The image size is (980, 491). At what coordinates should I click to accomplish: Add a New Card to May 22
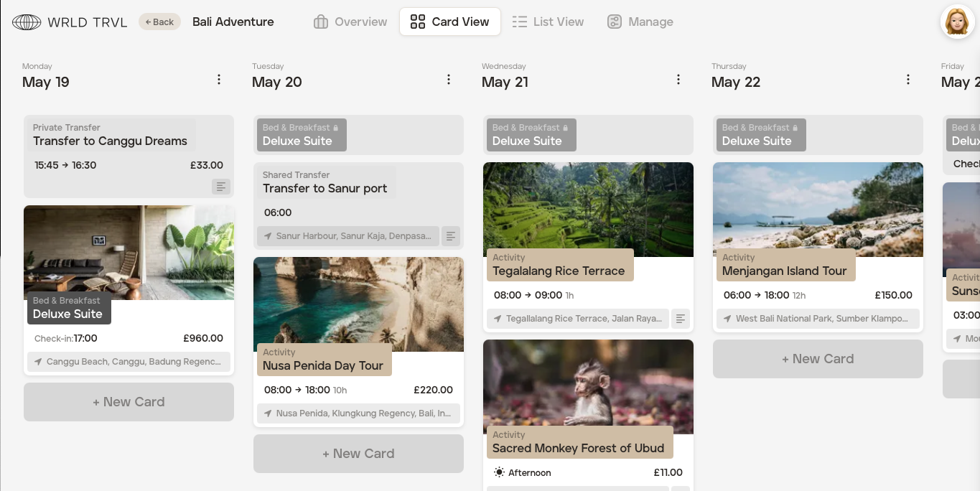tap(818, 359)
